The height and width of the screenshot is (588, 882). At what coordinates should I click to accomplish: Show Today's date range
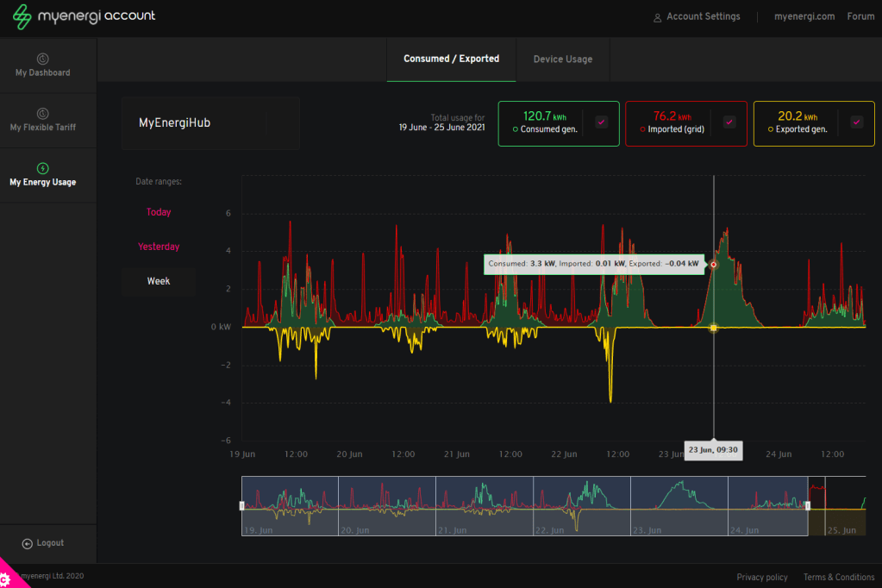click(x=159, y=212)
